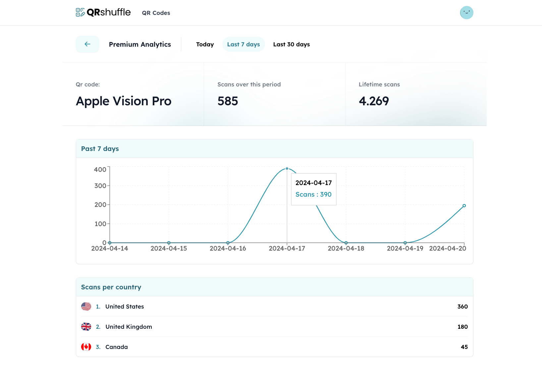Click the 2024-04-18 chart data point
Viewport: 542px width, 392px height.
(x=346, y=243)
